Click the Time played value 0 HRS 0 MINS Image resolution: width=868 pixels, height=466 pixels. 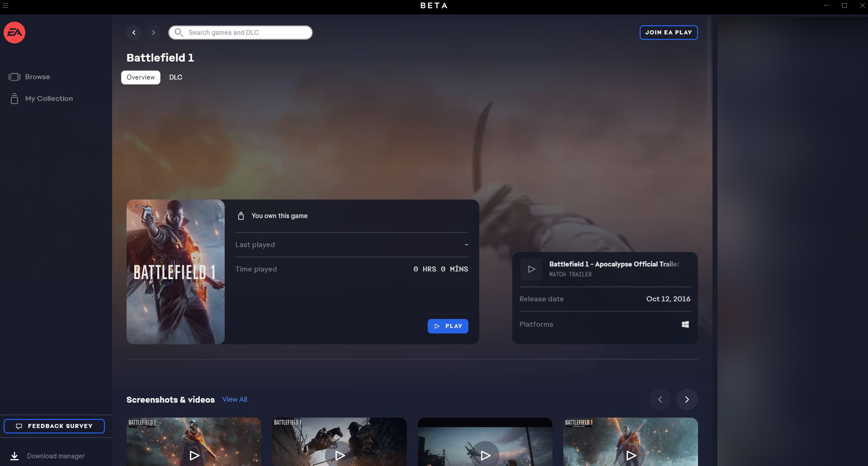441,269
